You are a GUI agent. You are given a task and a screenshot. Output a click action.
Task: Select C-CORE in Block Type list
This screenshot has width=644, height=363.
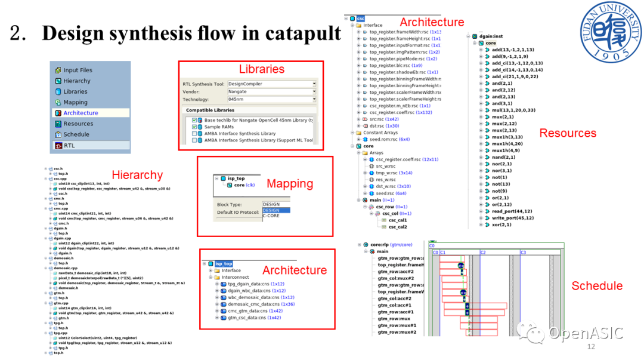[x=271, y=214]
